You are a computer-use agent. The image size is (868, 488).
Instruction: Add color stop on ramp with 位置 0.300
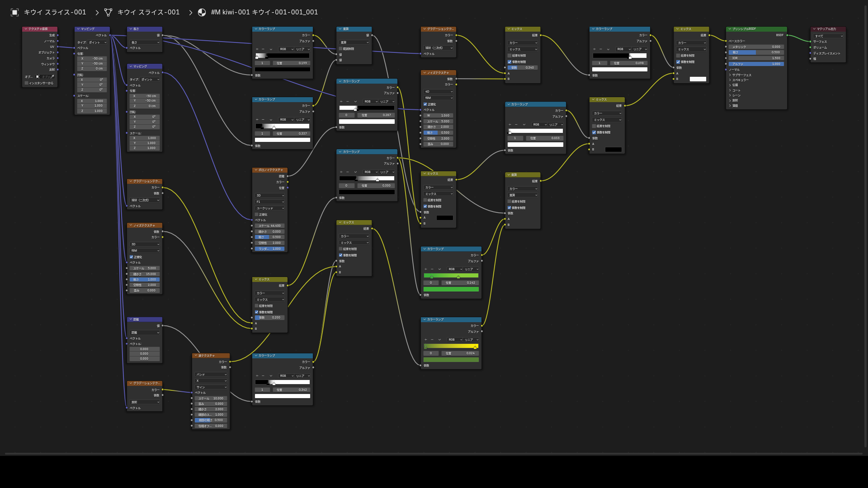coord(341,172)
